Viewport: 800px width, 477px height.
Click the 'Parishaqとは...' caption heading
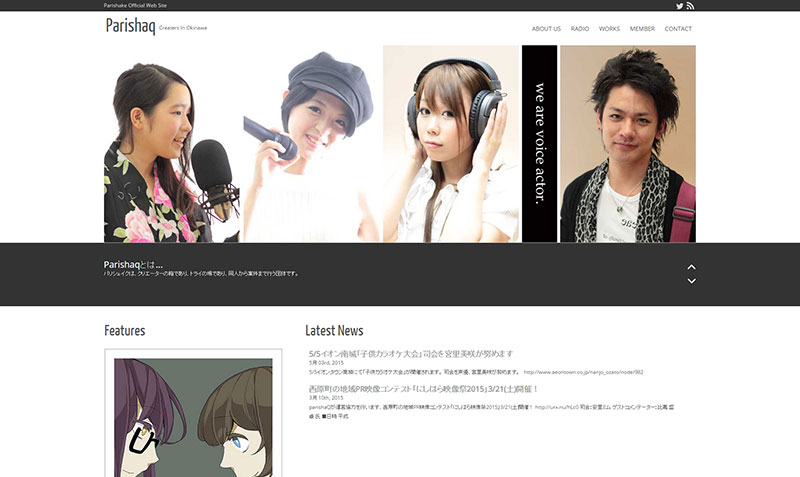[133, 265]
